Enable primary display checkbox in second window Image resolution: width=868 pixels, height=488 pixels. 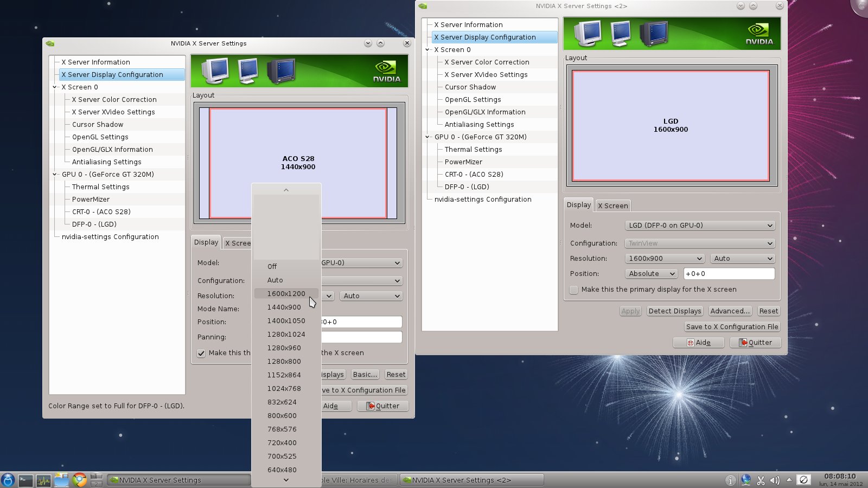tap(574, 290)
